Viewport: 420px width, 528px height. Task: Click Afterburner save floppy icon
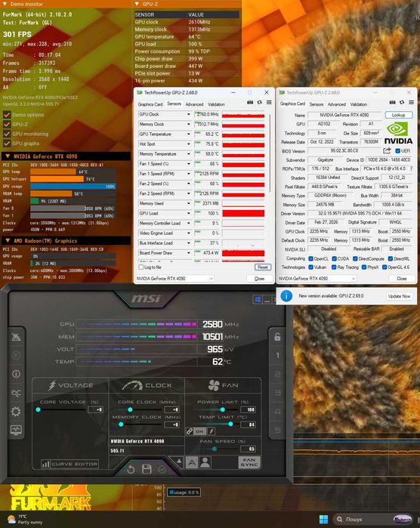pyautogui.click(x=147, y=469)
